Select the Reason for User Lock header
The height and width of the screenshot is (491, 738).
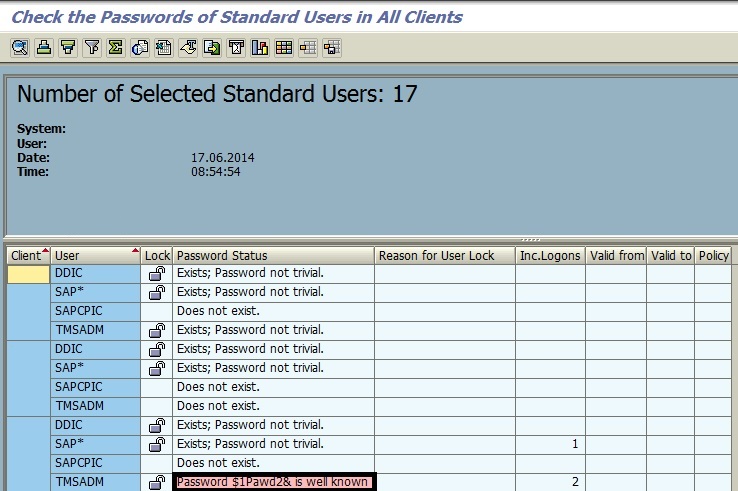click(445, 256)
